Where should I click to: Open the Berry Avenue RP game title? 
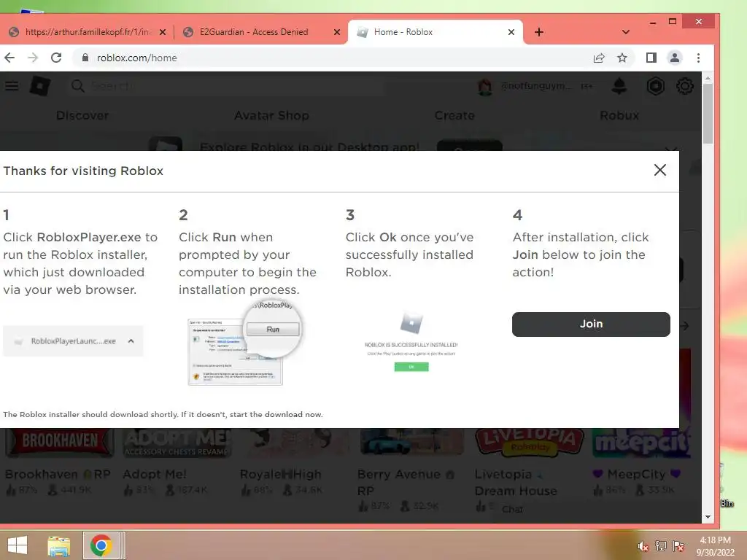click(x=406, y=483)
